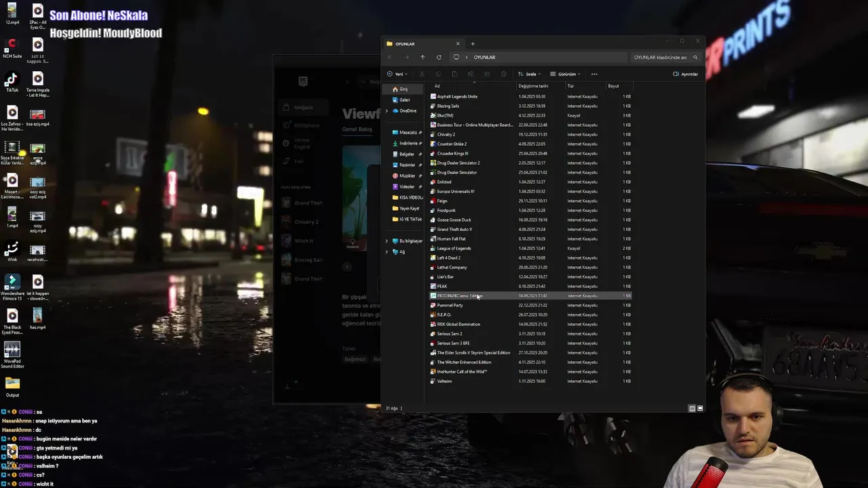Select the OYUNLAR tab

423,43
